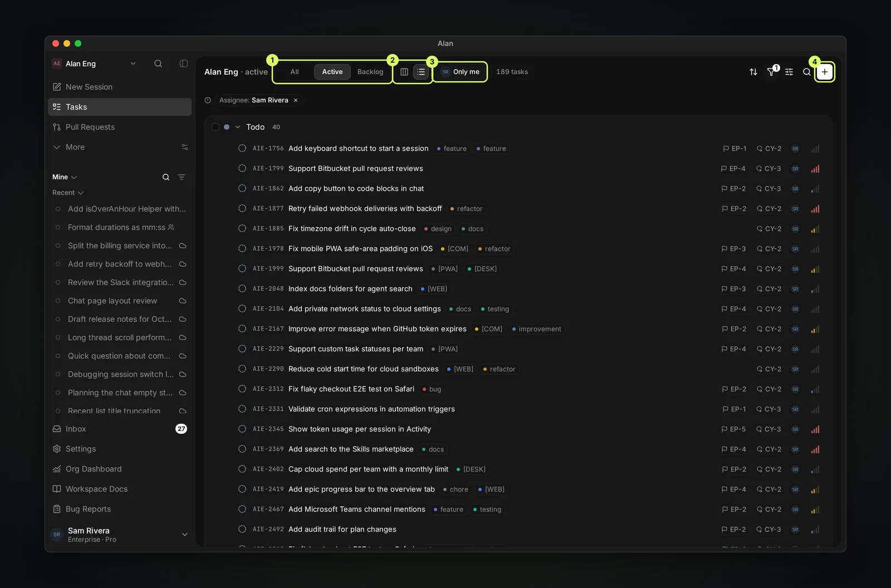The width and height of the screenshot is (891, 588).
Task: Select the Backlog tab
Action: pyautogui.click(x=370, y=72)
